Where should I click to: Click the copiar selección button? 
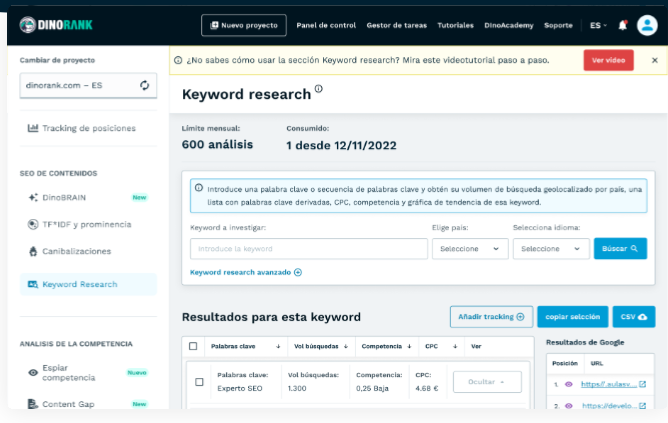[x=573, y=317]
